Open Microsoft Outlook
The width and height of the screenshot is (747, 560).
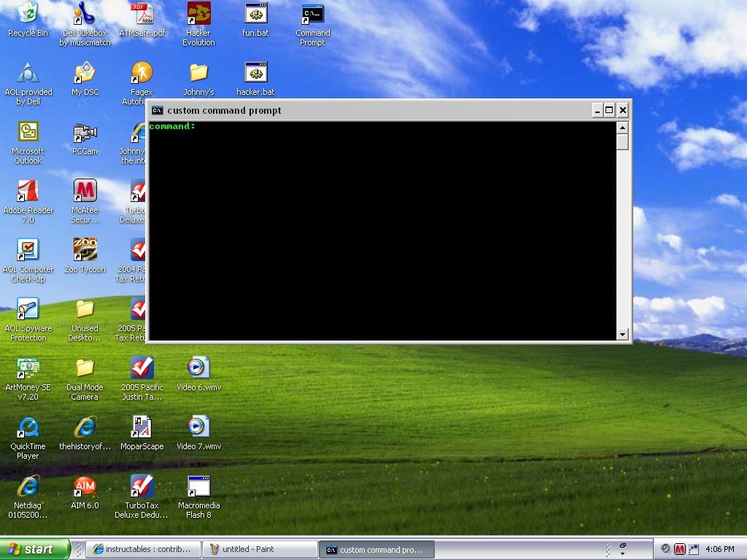28,133
